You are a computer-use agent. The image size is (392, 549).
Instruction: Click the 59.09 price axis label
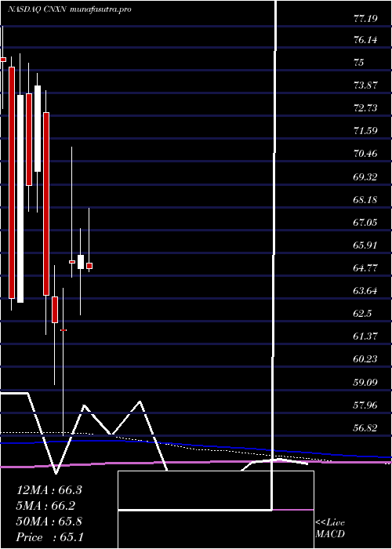365,383
